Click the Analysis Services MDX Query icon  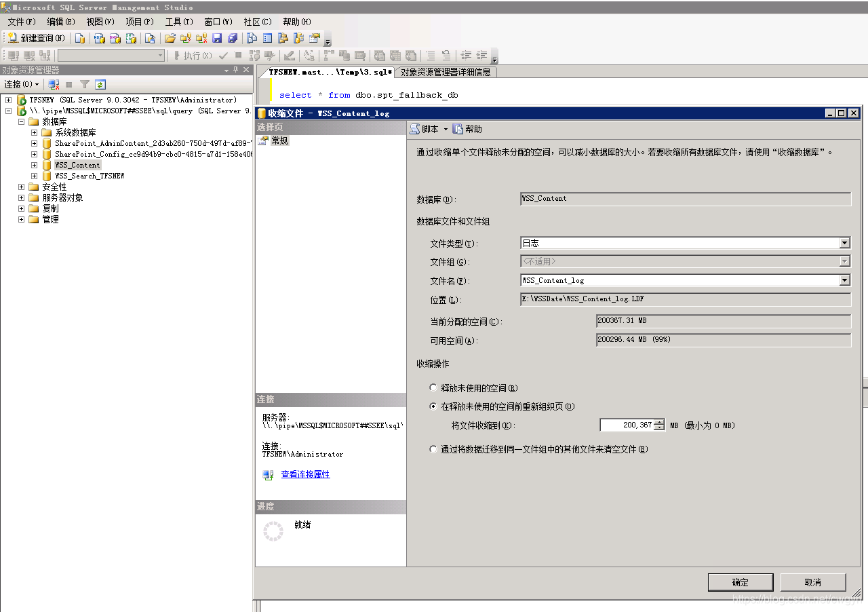[99, 39]
